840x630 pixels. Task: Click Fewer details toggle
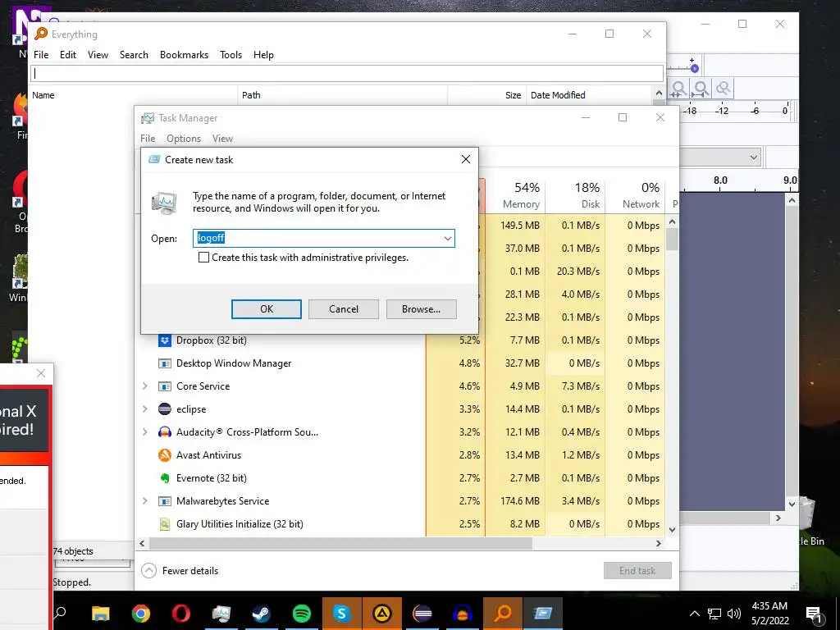180,571
